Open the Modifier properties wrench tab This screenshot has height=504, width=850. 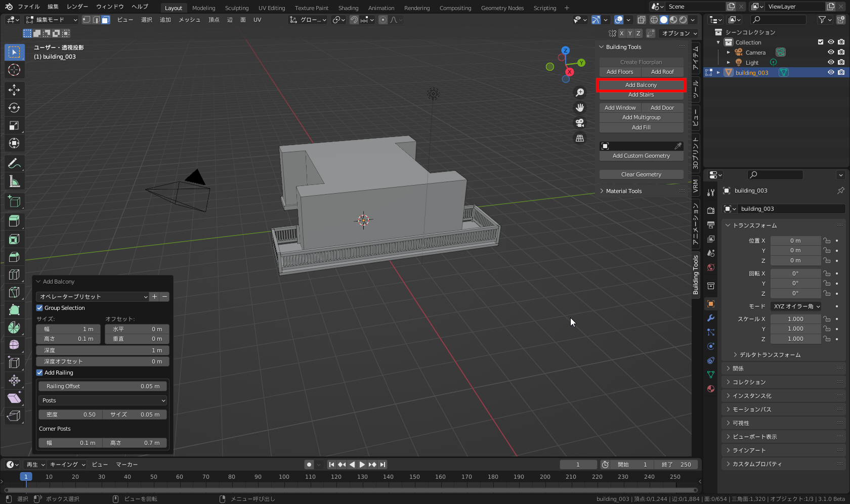point(711,318)
